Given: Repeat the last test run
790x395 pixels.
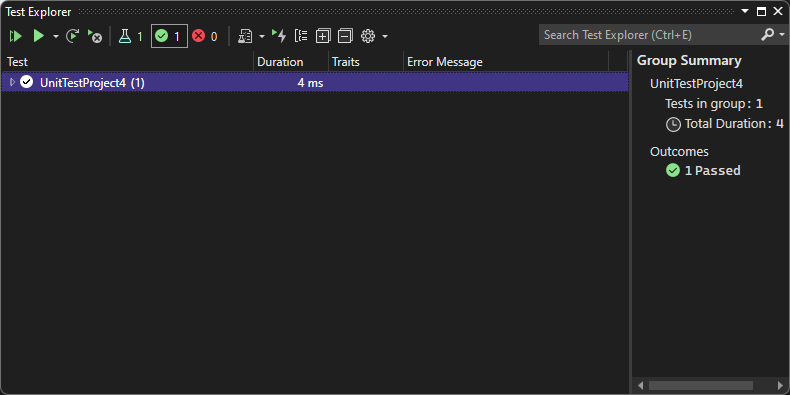Looking at the screenshot, I should [73, 36].
